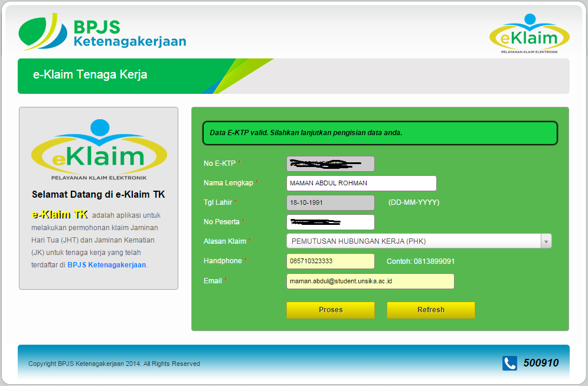Click the yellow 'e-Klaim TK' highlighted text
The width and height of the screenshot is (588, 386).
coord(60,215)
